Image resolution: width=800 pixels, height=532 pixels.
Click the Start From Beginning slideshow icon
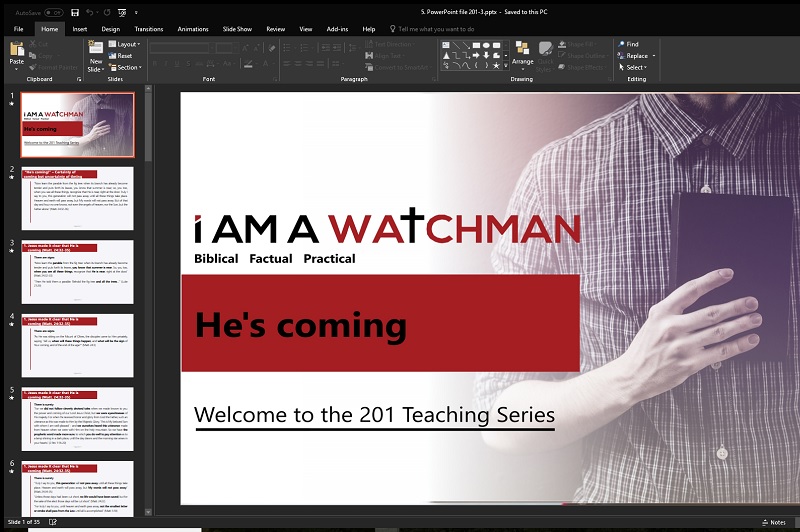point(122,12)
